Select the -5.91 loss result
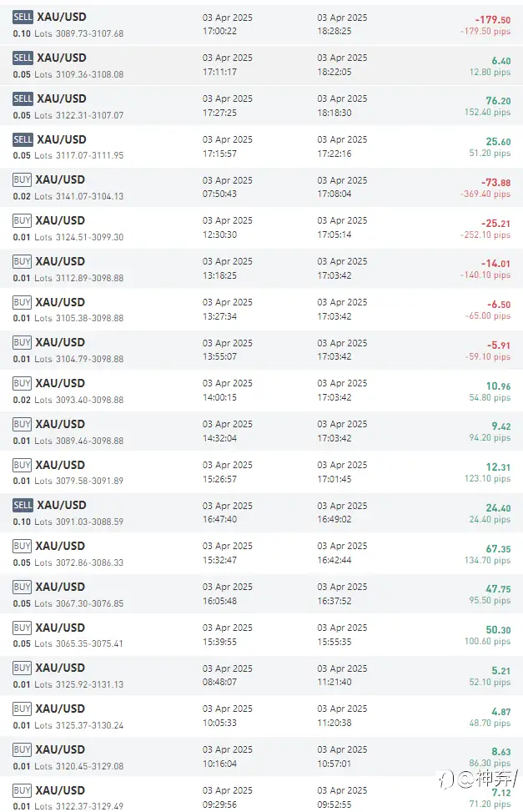The height and width of the screenshot is (812, 523). point(499,345)
